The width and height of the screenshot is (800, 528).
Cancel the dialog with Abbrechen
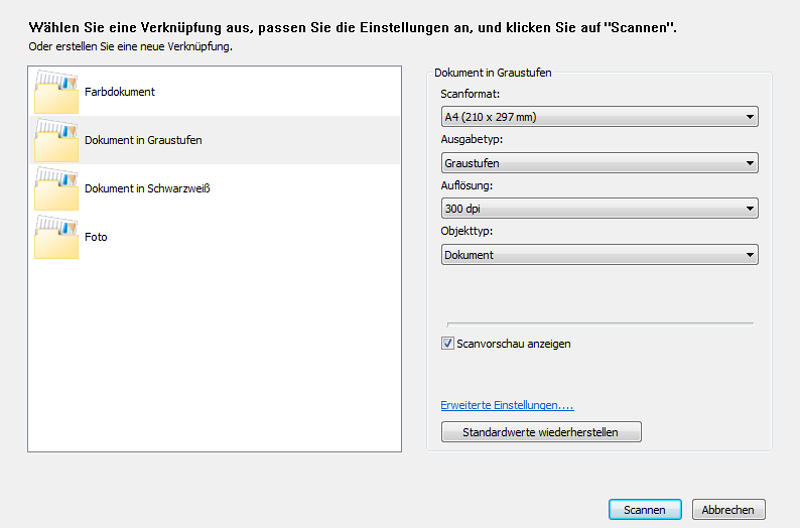point(729,510)
